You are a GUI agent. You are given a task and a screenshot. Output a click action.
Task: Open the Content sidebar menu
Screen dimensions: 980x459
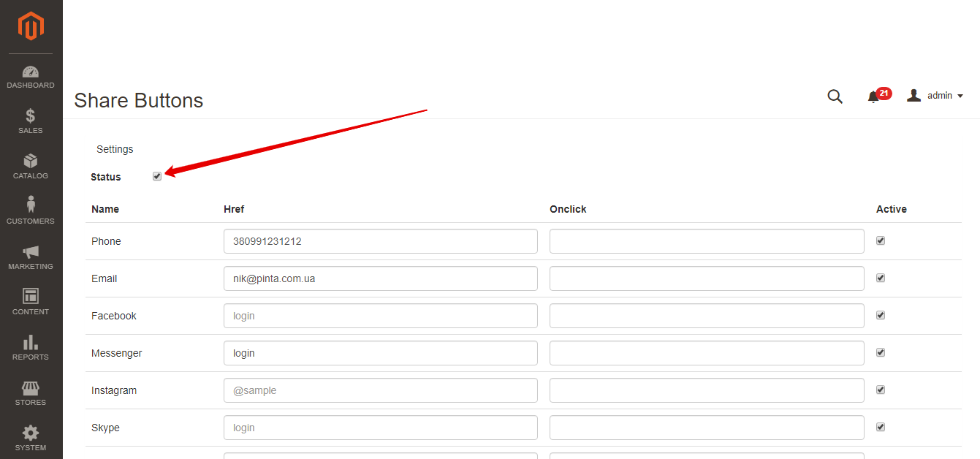point(31,303)
